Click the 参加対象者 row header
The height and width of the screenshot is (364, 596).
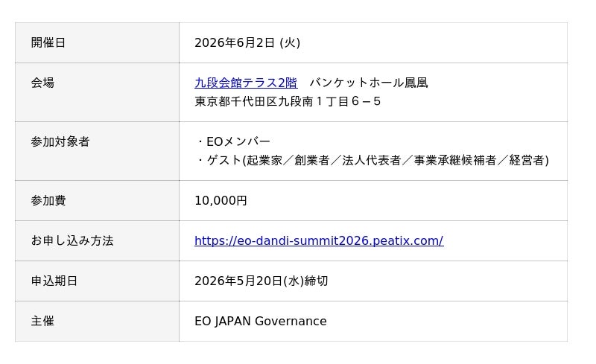click(60, 141)
